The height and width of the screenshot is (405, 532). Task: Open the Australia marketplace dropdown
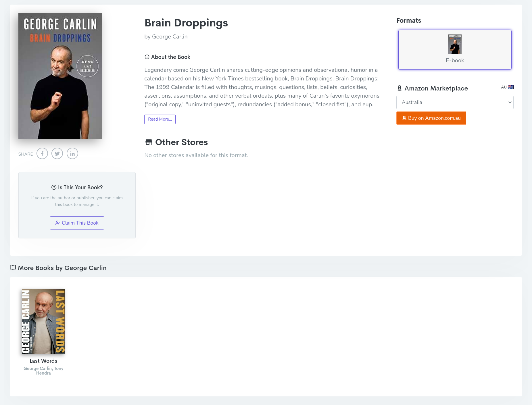455,102
